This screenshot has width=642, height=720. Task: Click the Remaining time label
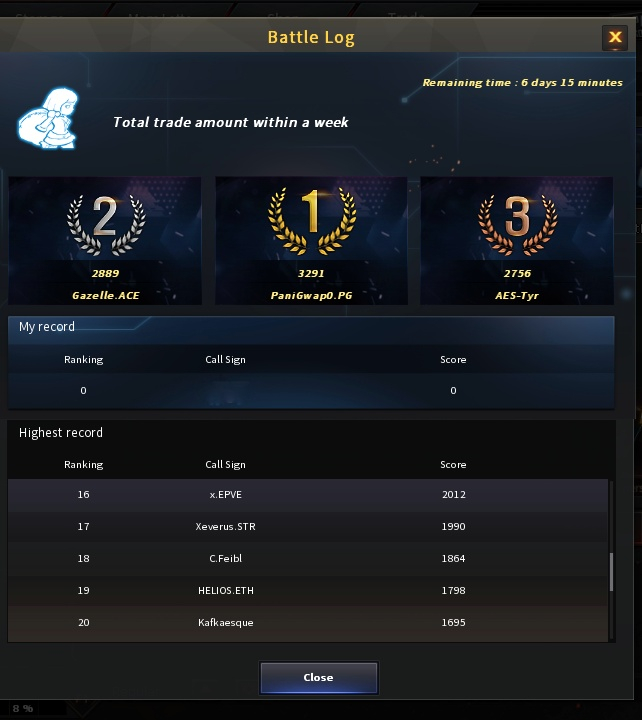click(523, 83)
